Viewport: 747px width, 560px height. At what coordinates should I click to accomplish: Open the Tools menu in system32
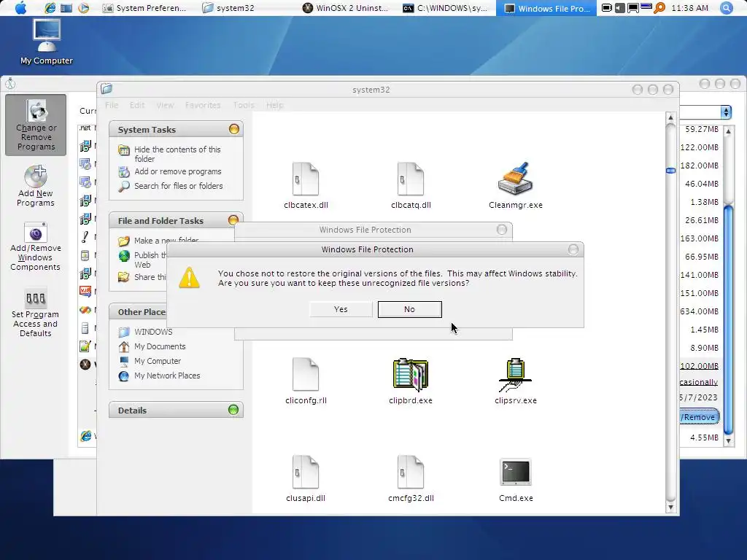click(x=244, y=105)
